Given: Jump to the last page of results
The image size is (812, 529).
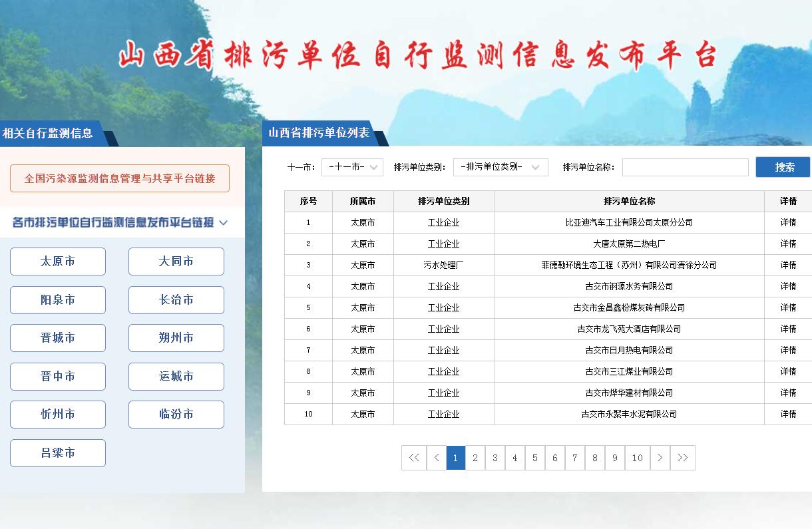Looking at the screenshot, I should coord(682,458).
